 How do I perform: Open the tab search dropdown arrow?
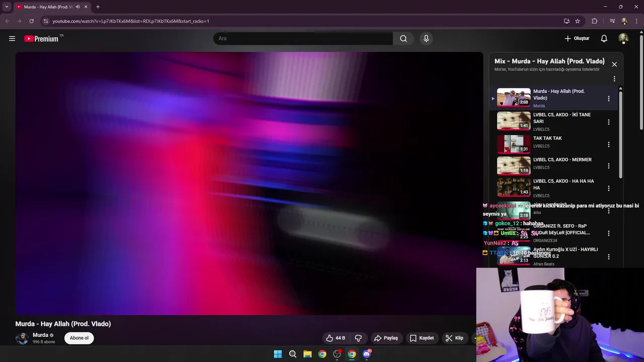coord(7,7)
